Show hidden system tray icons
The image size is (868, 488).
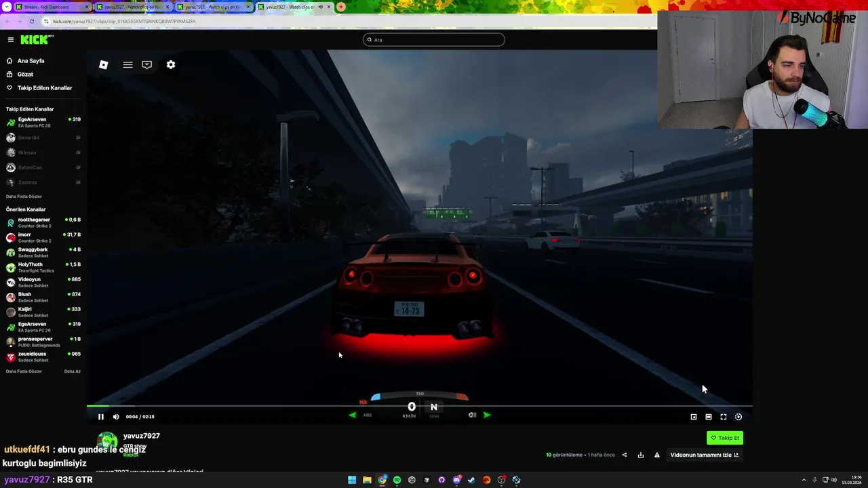[804, 480]
